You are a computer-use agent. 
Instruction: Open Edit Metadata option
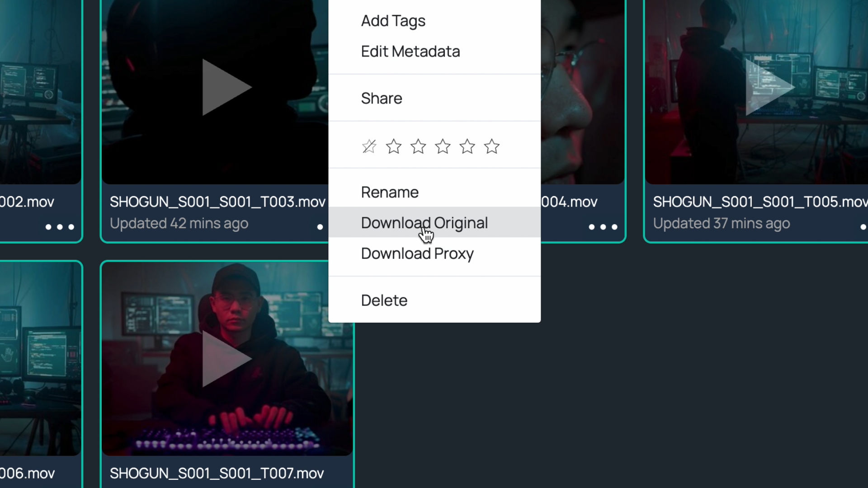pyautogui.click(x=410, y=52)
